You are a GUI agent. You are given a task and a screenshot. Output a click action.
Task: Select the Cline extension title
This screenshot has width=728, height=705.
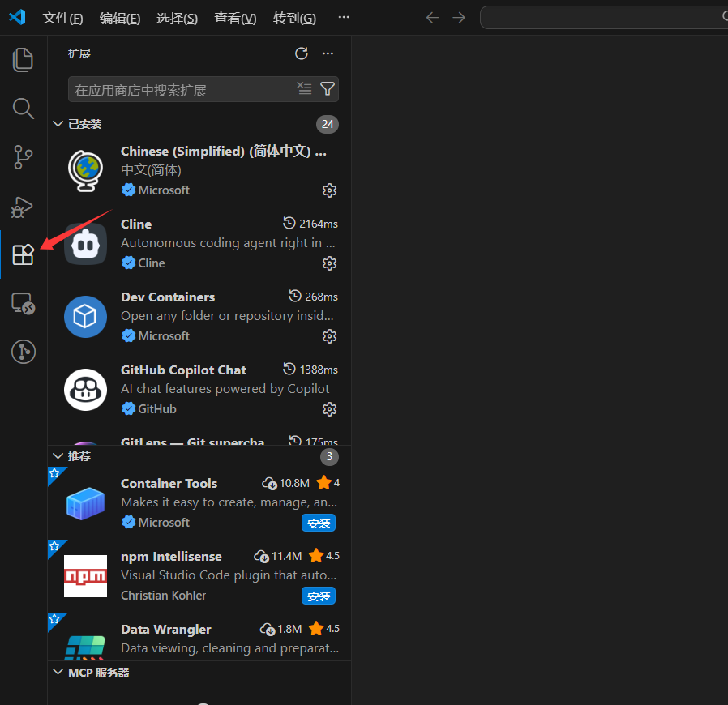click(136, 224)
